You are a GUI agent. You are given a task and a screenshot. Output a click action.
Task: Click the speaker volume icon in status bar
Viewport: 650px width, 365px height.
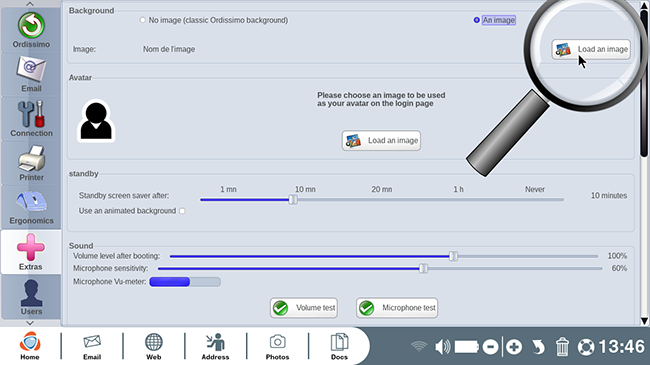(442, 347)
